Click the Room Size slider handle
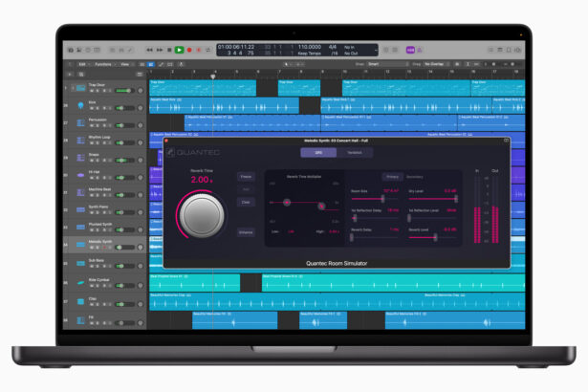Image resolution: width=588 pixels, height=392 pixels. pyautogui.click(x=382, y=199)
